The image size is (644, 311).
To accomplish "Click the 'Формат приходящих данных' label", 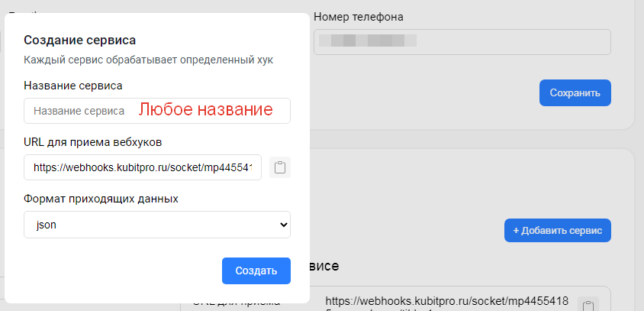I will point(101,199).
